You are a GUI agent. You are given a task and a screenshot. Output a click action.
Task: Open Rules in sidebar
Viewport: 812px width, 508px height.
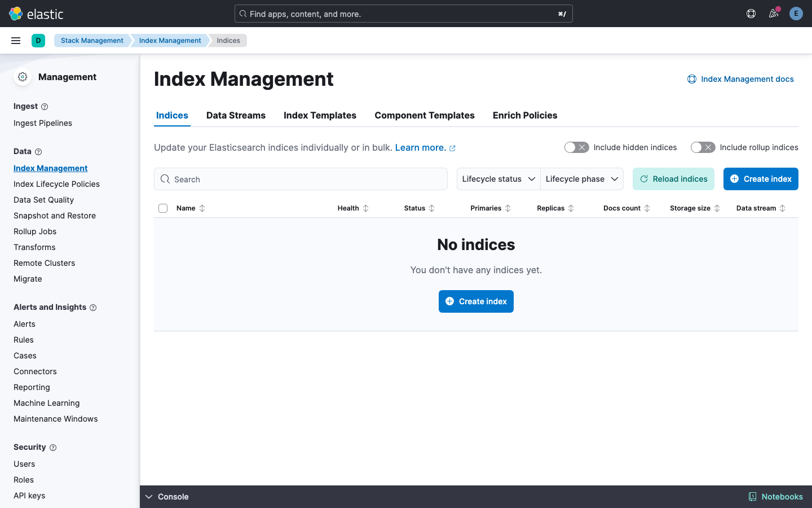[x=24, y=340]
